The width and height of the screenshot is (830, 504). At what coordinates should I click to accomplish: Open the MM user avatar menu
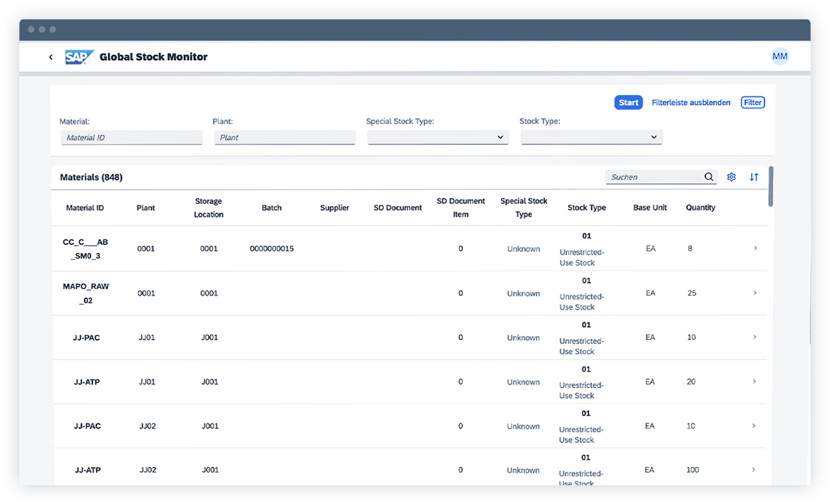point(780,56)
